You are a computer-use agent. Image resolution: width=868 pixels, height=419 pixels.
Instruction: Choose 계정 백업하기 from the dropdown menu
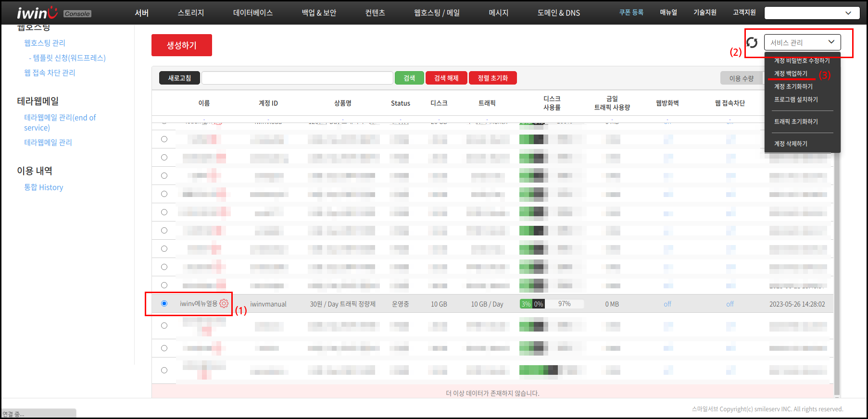pyautogui.click(x=791, y=74)
